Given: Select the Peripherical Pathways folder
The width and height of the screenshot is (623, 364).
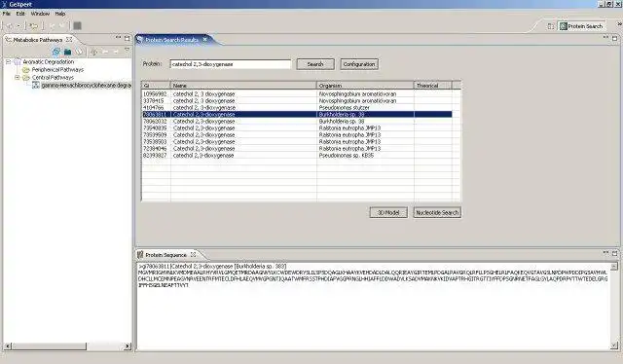Looking at the screenshot, I should click(x=57, y=69).
